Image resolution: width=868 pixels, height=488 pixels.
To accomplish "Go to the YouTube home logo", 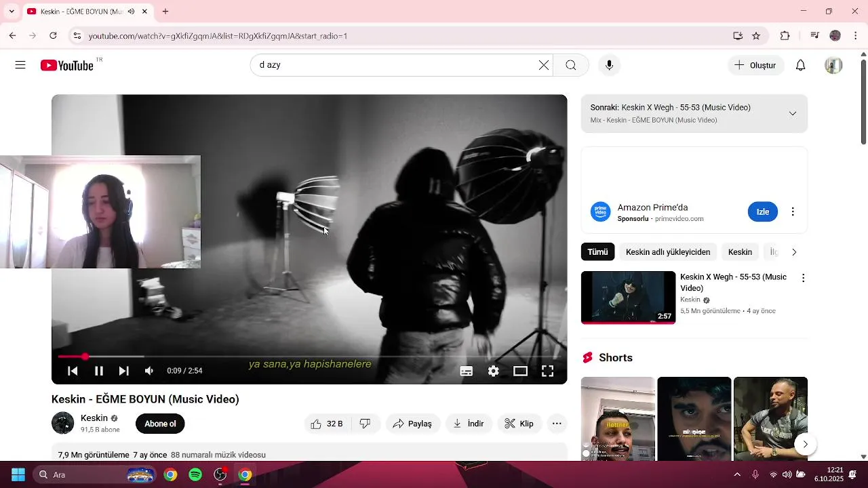I will (x=66, y=65).
